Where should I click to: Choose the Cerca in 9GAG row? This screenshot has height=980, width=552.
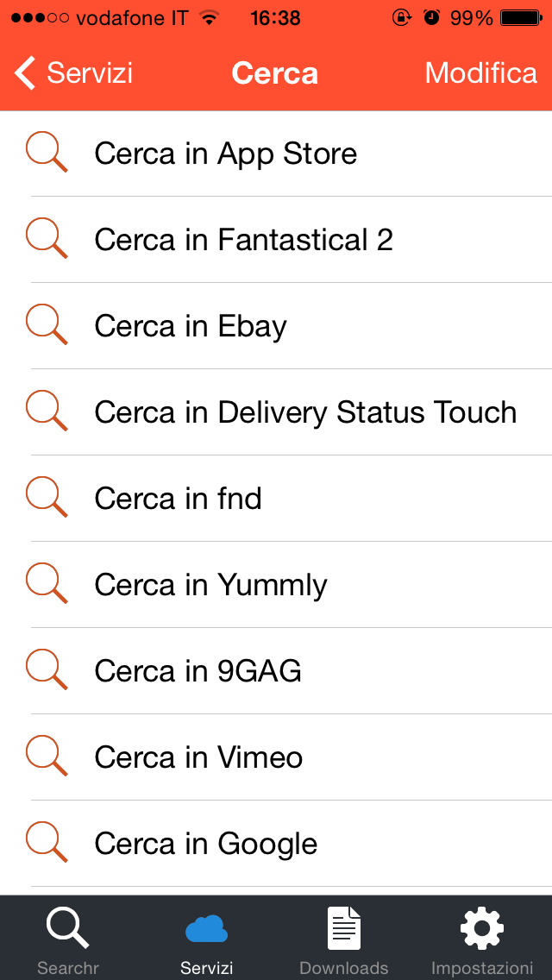click(198, 671)
